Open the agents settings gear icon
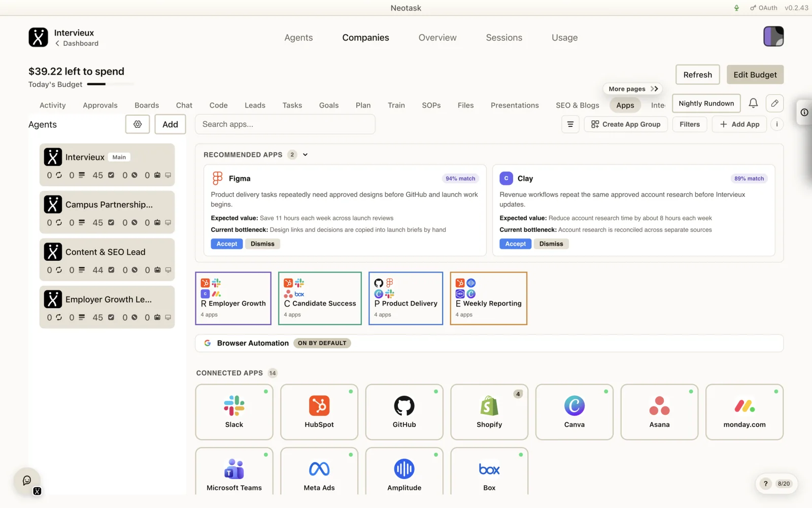The height and width of the screenshot is (508, 812). point(138,124)
